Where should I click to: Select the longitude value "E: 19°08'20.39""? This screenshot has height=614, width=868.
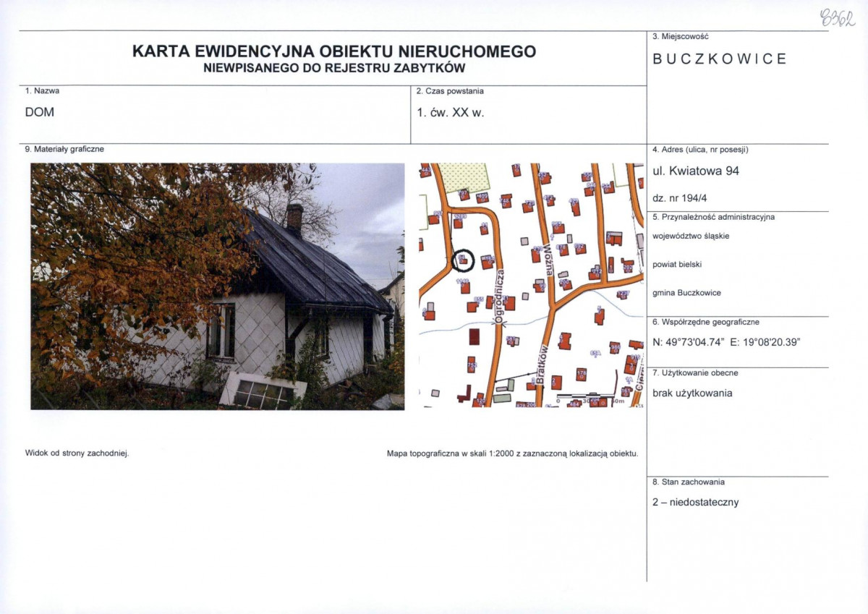[766, 343]
